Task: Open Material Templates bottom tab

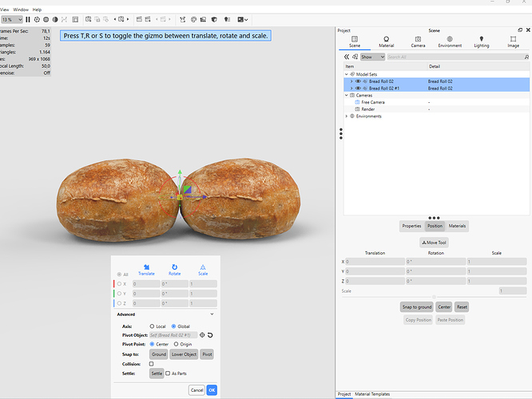Action: [x=372, y=394]
